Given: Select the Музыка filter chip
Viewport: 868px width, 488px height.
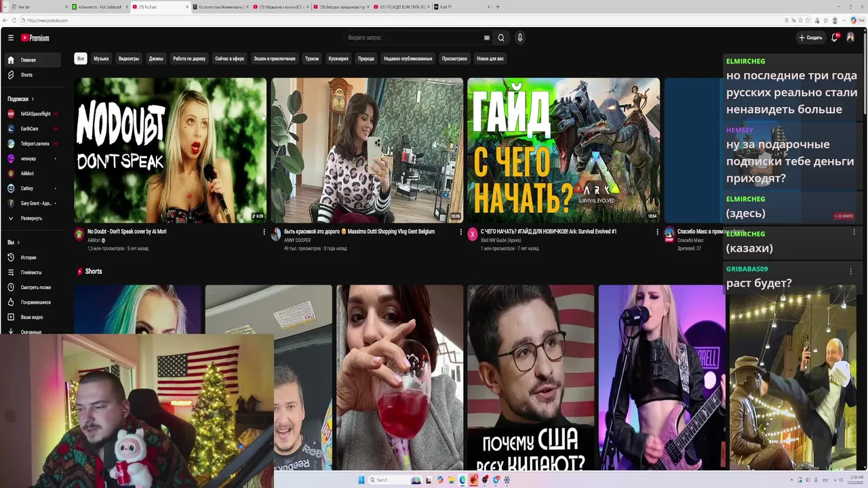Looking at the screenshot, I should [101, 59].
